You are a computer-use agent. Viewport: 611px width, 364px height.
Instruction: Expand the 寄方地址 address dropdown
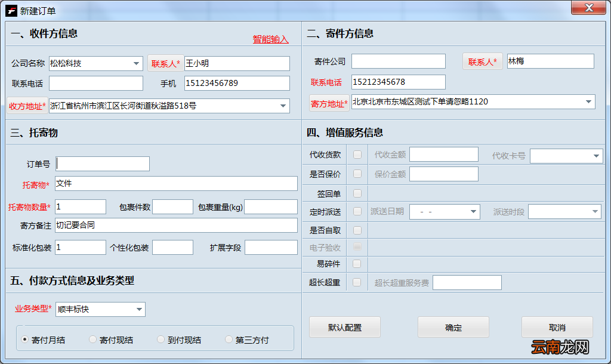[588, 101]
